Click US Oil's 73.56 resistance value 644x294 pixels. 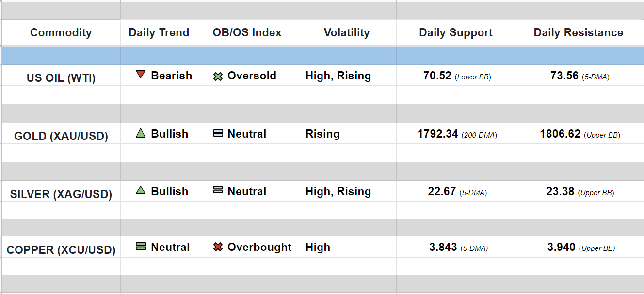tap(564, 76)
